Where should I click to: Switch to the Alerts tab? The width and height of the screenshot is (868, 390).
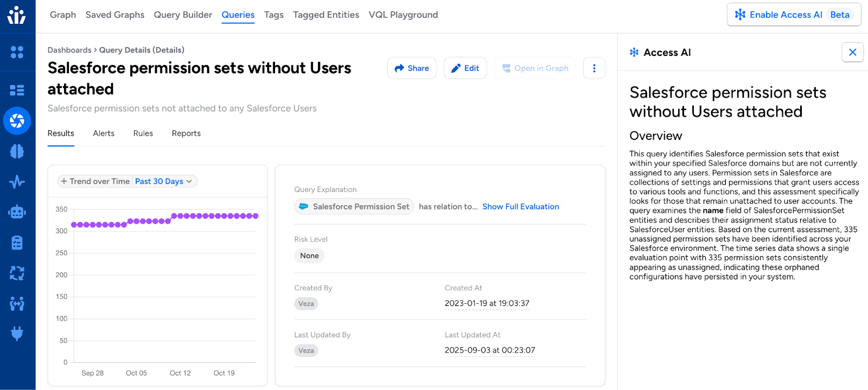[x=104, y=133]
